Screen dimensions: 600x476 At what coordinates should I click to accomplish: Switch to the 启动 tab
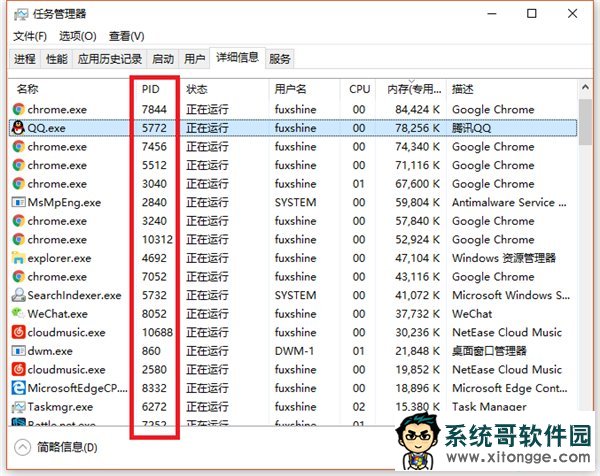click(163, 59)
